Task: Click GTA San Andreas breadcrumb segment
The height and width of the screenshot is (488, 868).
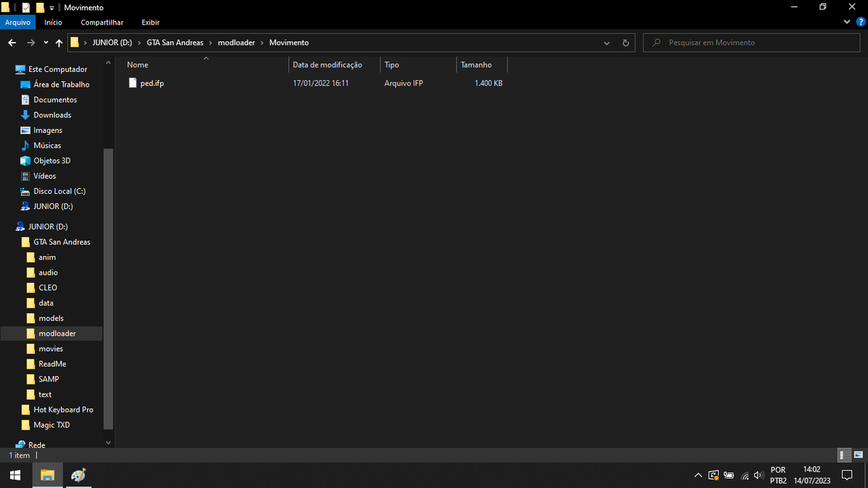Action: (x=175, y=43)
